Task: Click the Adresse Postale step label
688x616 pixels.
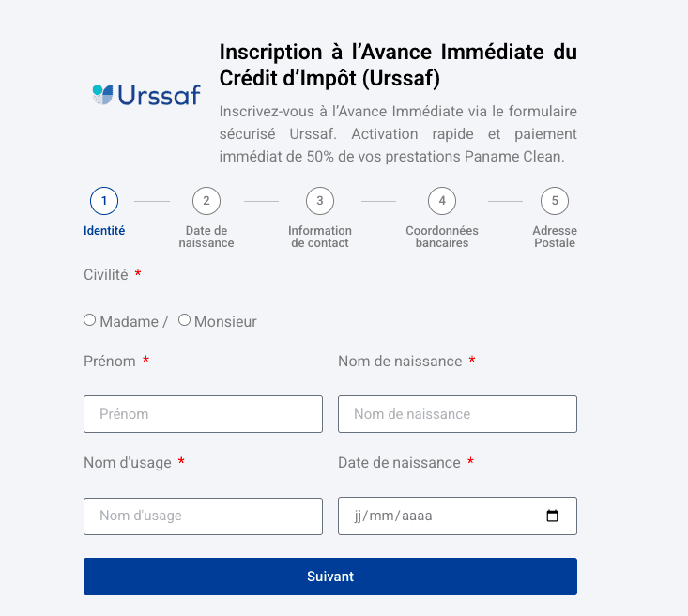Action: [555, 237]
